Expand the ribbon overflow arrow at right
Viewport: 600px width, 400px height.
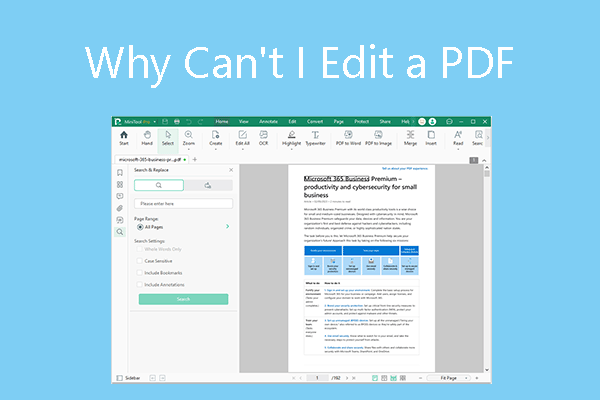[488, 138]
